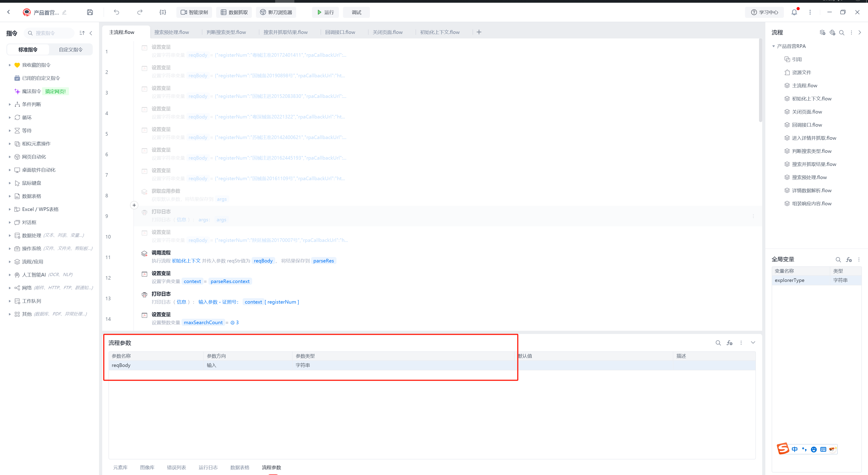This screenshot has height=475, width=868.
Task: Click search icon in 全局变量 panel
Action: coord(838,259)
